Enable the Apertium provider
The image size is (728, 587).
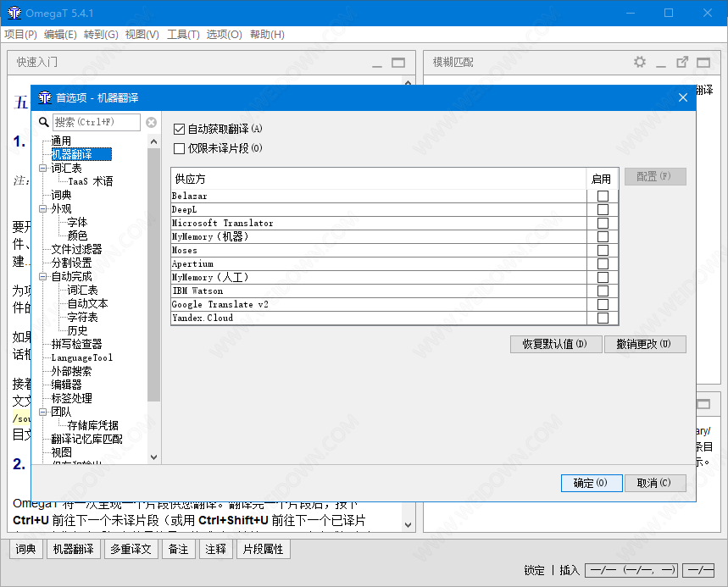pyautogui.click(x=603, y=263)
